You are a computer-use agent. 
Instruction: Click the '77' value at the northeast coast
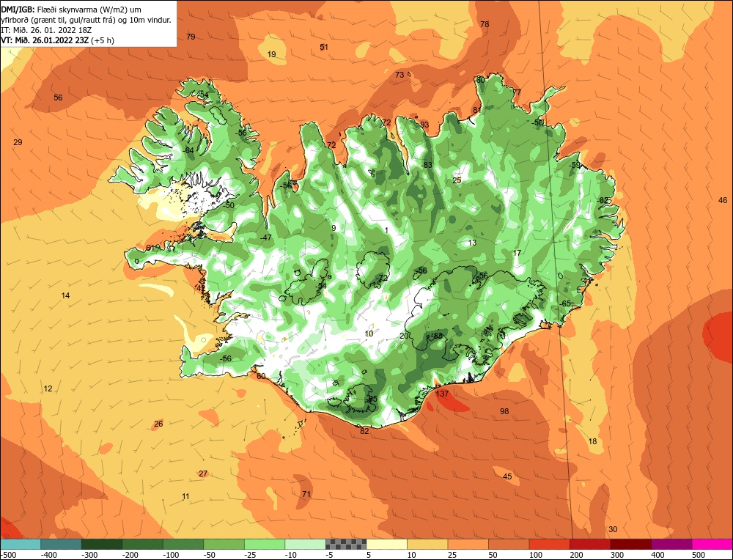[517, 92]
